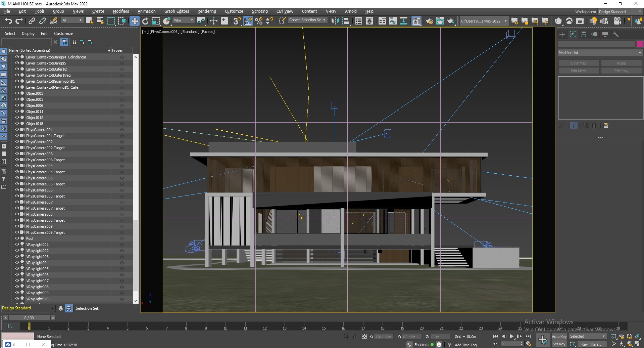Open the Key Filters dialog

click(592, 344)
